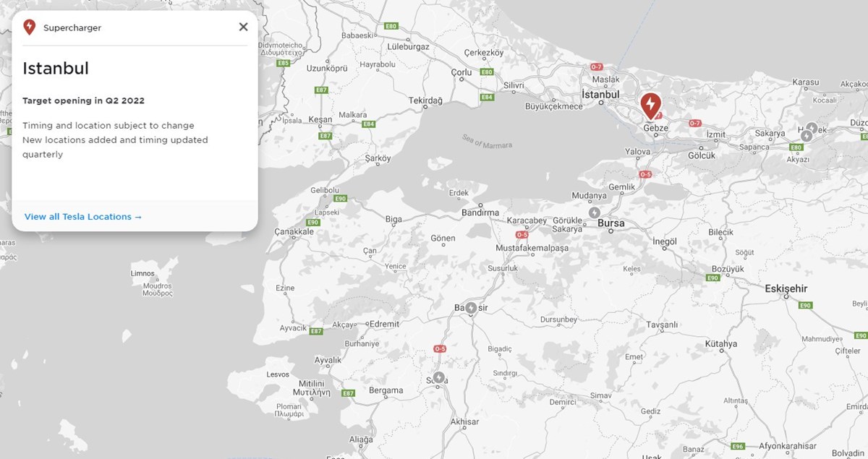Click the Erdek map label
This screenshot has width=868, height=459.
pos(459,193)
